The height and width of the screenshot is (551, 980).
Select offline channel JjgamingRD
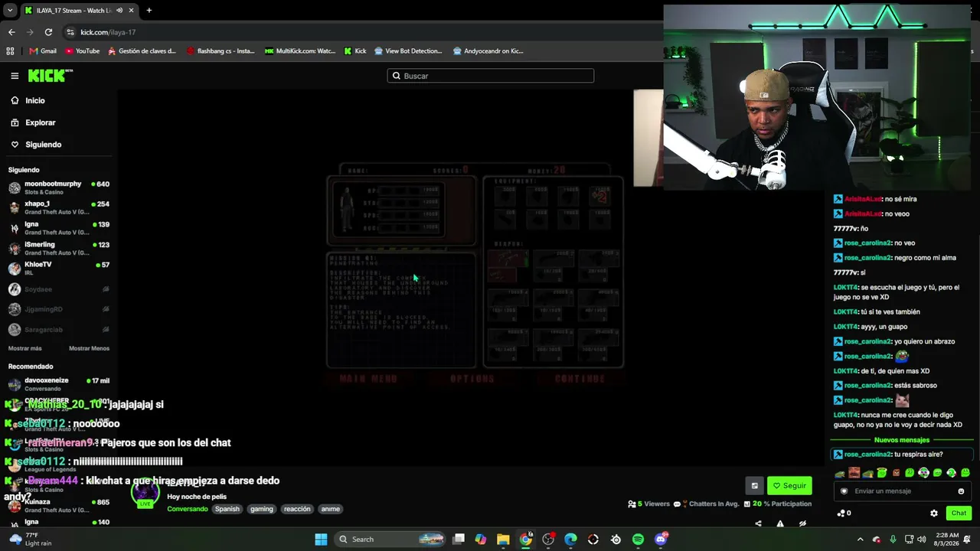pyautogui.click(x=59, y=309)
